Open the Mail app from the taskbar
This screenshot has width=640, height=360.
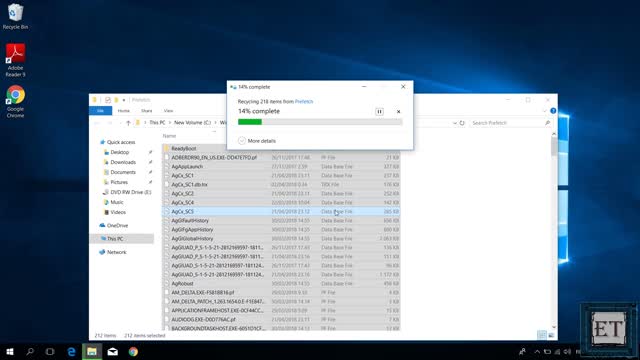tap(113, 351)
